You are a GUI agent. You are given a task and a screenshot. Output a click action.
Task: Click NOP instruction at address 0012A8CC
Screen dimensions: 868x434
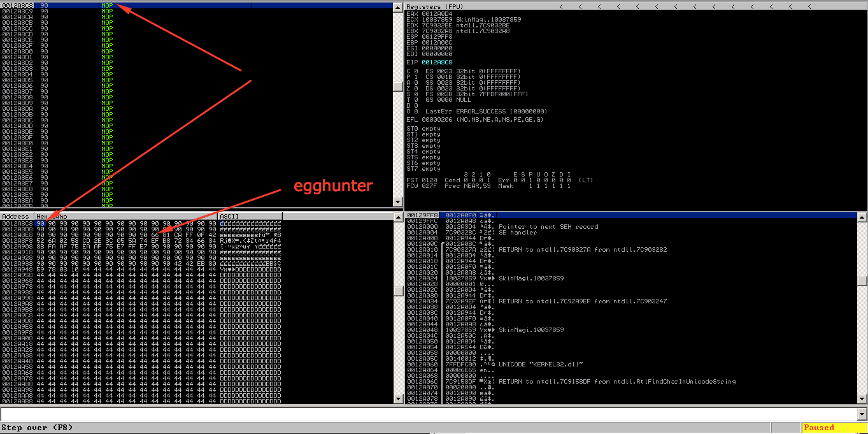(107, 29)
